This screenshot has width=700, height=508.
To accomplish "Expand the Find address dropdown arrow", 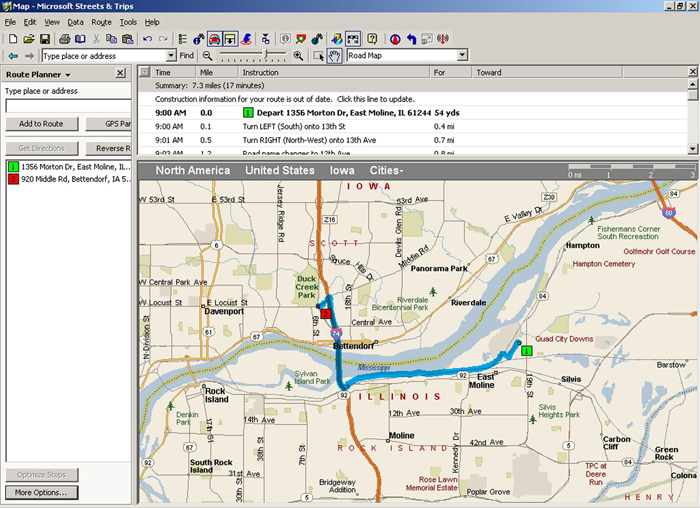I will [x=172, y=56].
